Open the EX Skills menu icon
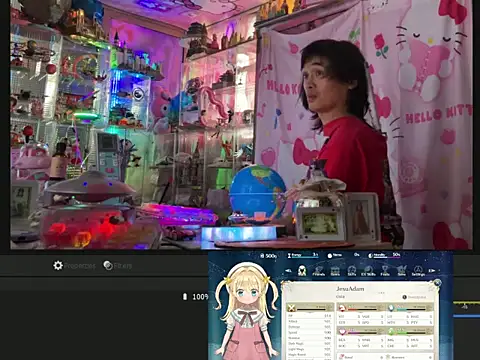Viewport: 480px width, 360px height. [368, 271]
